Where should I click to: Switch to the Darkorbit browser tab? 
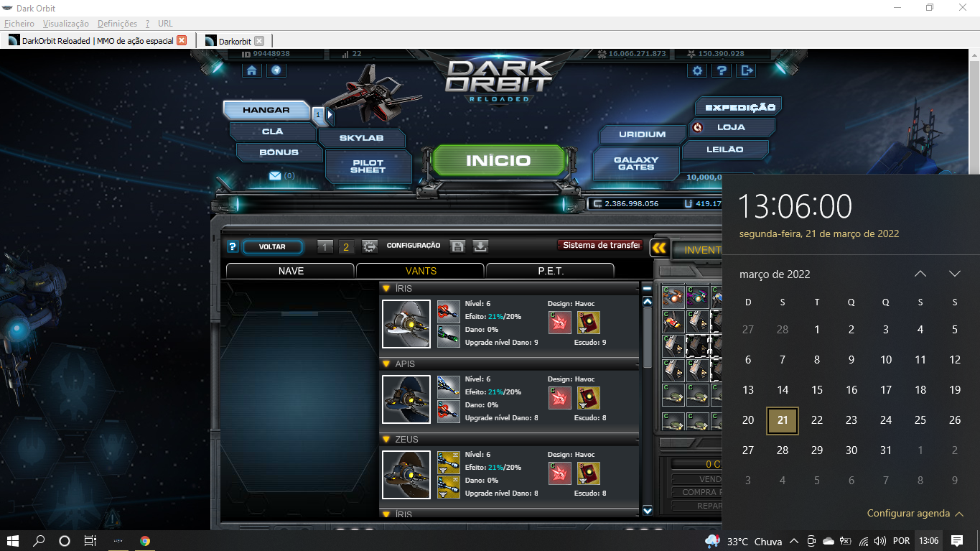click(235, 41)
